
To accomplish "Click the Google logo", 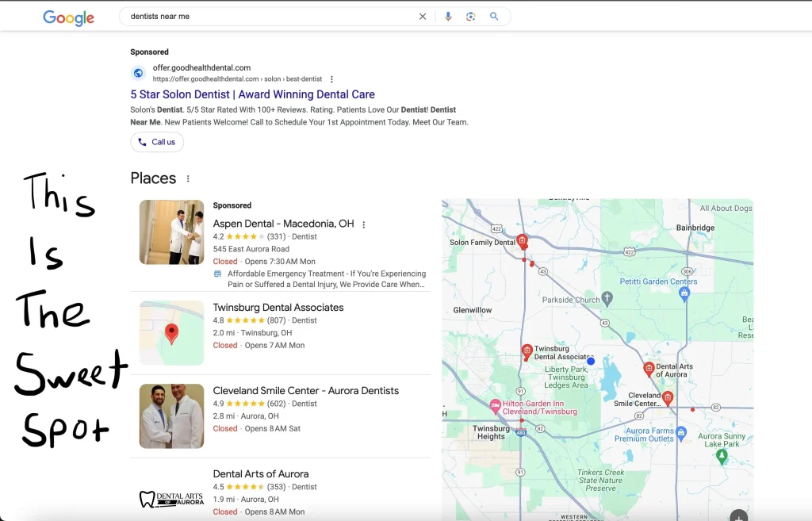I will pyautogui.click(x=68, y=17).
